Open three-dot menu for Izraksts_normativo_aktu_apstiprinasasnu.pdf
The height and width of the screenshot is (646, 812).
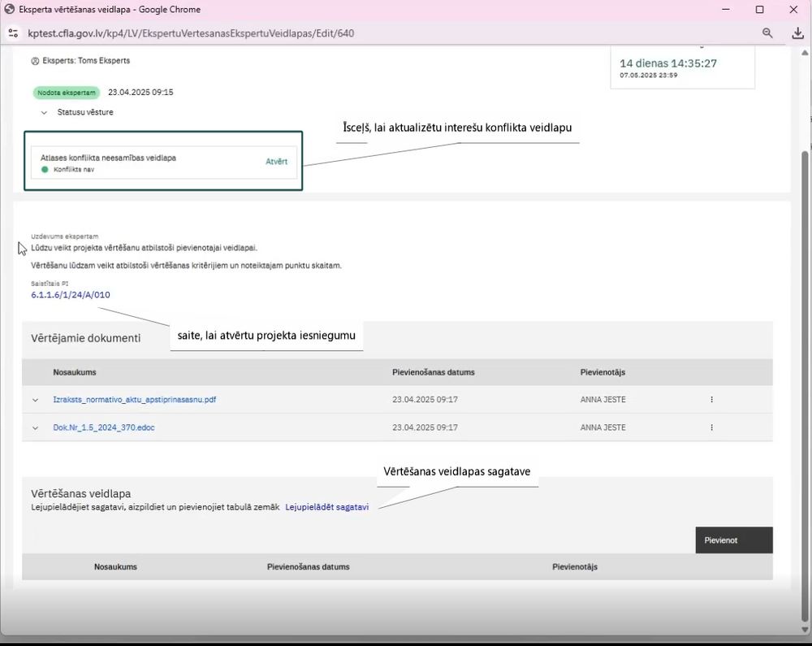[711, 400]
